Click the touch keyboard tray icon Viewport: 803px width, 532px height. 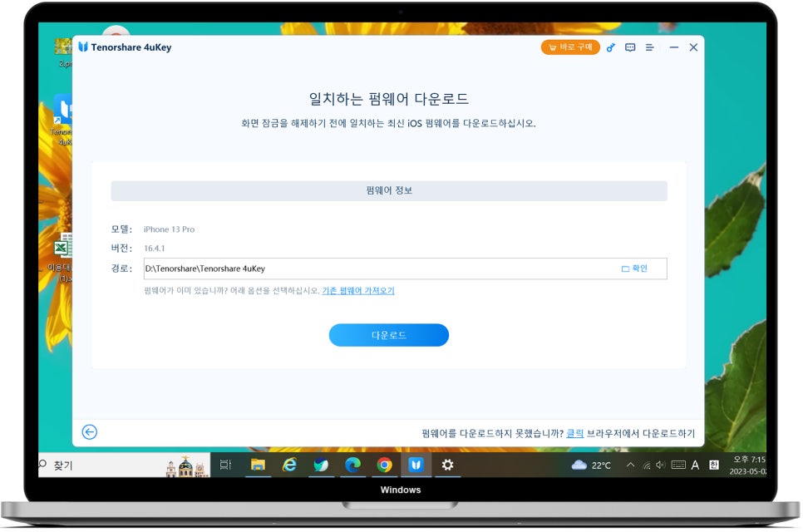[678, 465]
